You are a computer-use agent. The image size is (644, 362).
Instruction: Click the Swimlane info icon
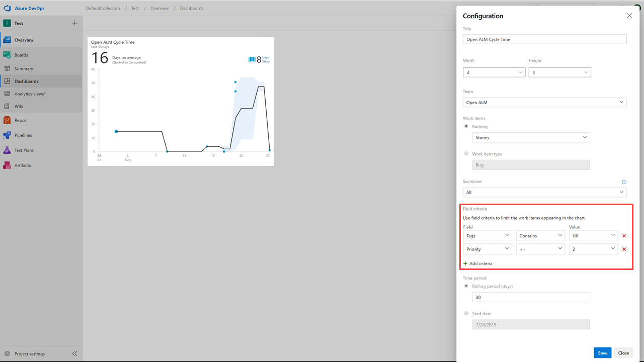[x=624, y=182]
